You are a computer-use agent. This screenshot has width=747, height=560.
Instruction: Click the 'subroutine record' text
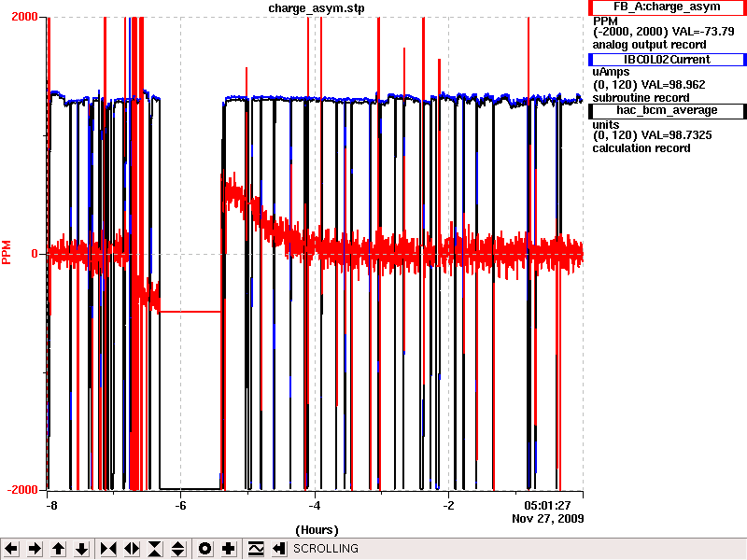coord(641,98)
